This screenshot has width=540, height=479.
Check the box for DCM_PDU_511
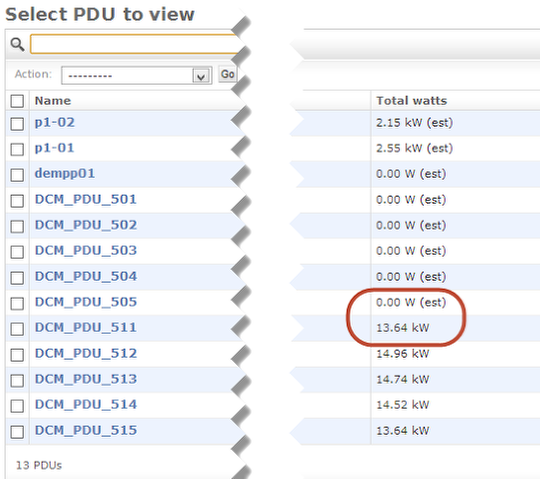[17, 329]
